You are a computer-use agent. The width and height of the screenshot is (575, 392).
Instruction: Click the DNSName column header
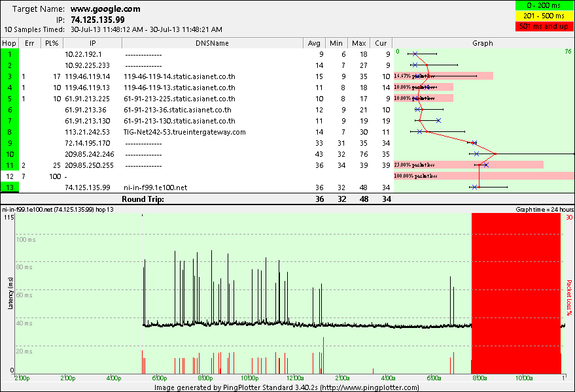click(x=212, y=43)
